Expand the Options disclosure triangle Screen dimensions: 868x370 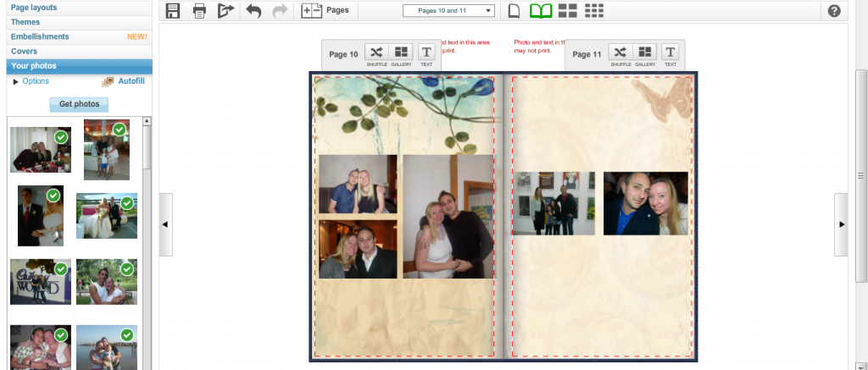tap(15, 81)
